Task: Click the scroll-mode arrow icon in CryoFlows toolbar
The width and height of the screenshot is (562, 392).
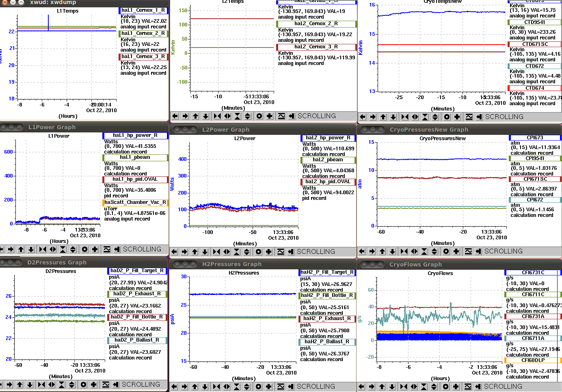Action: tap(478, 387)
